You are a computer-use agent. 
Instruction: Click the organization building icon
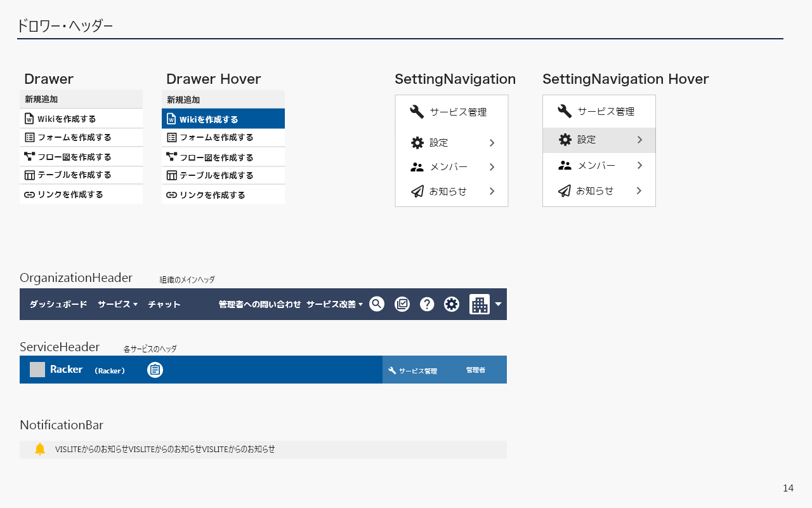(480, 304)
